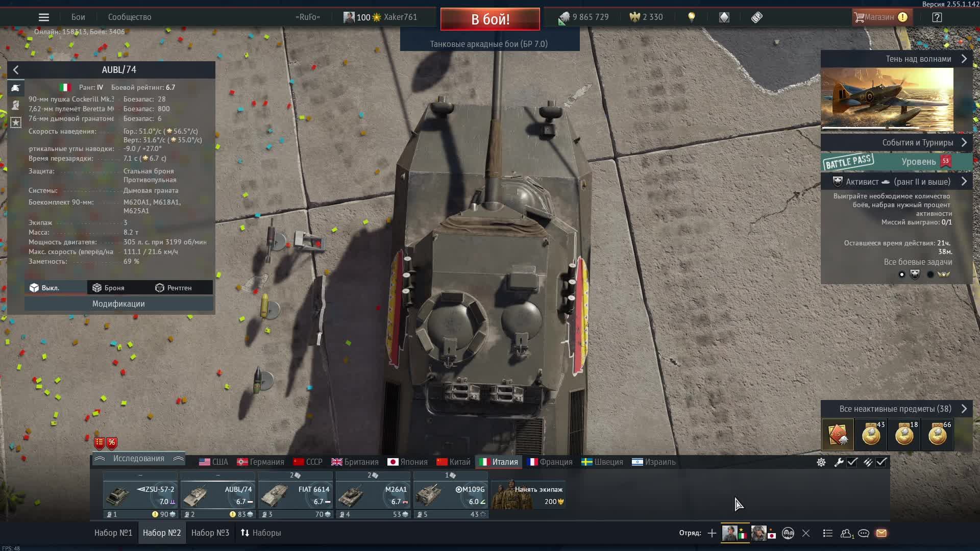980x551 pixels.
Task: Click the red percent discount badge
Action: [112, 443]
